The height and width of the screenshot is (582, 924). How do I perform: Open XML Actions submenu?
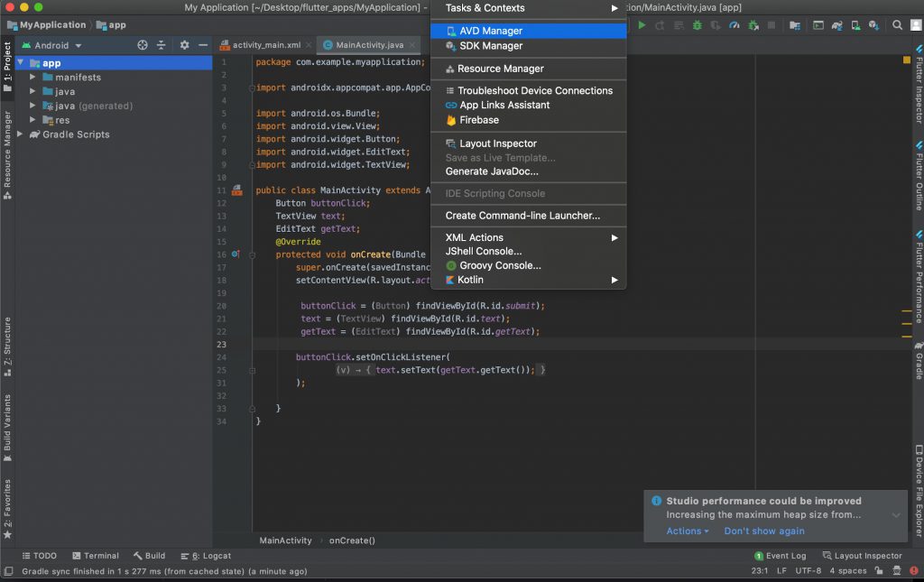click(x=529, y=237)
